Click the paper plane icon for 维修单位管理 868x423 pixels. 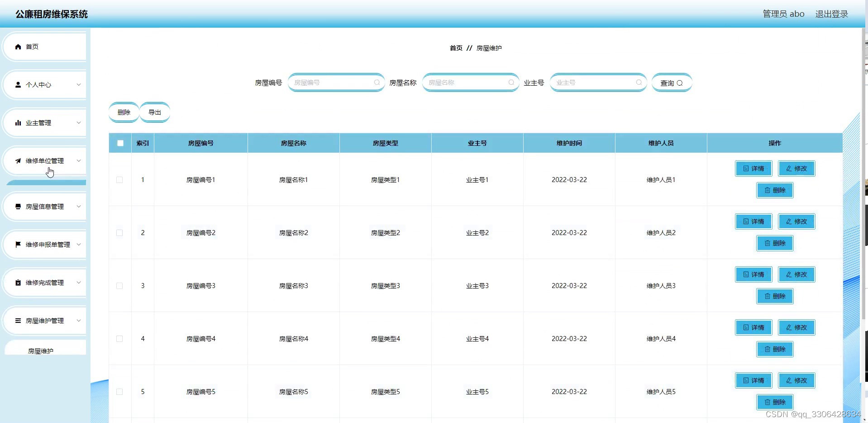pos(18,161)
